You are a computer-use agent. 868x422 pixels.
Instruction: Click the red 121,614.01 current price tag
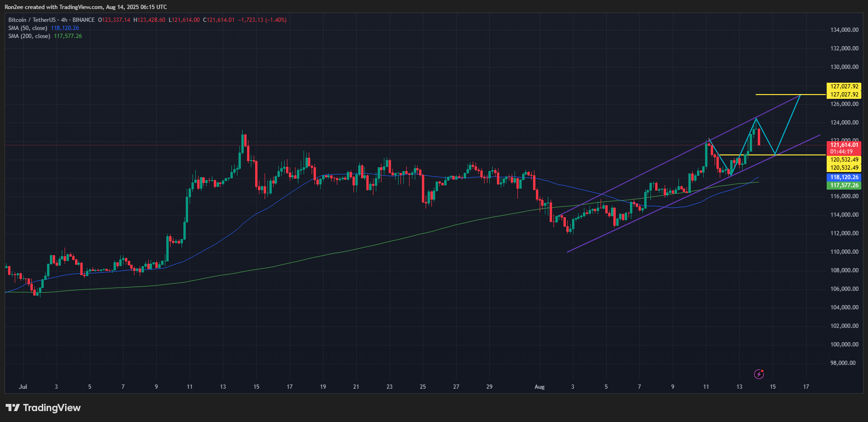[x=844, y=145]
